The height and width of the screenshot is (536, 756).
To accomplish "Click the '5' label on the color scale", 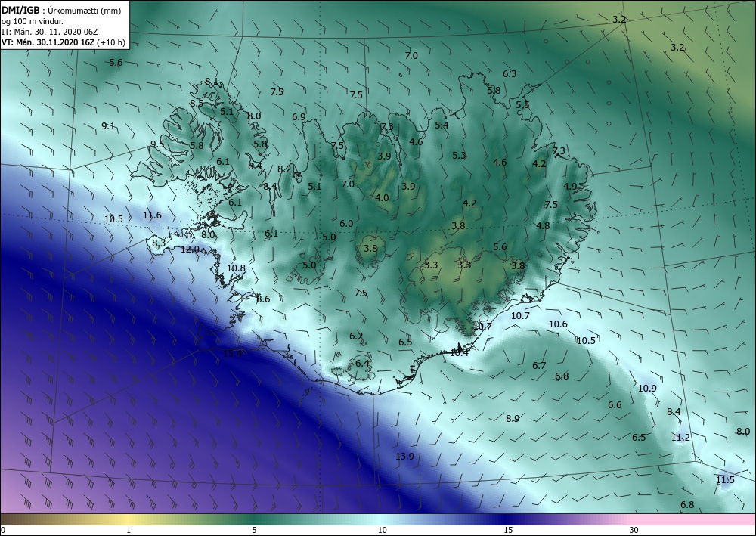I will [254, 530].
